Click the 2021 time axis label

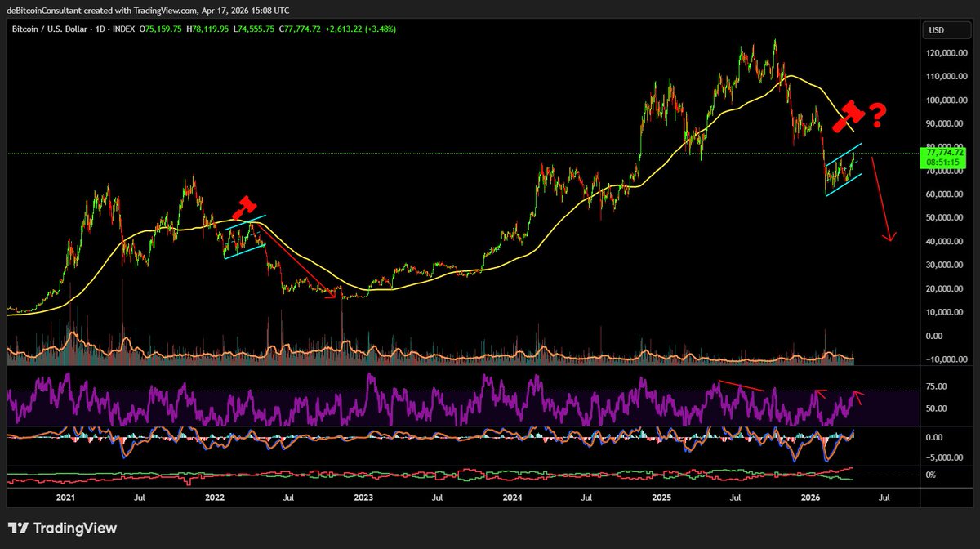65,497
